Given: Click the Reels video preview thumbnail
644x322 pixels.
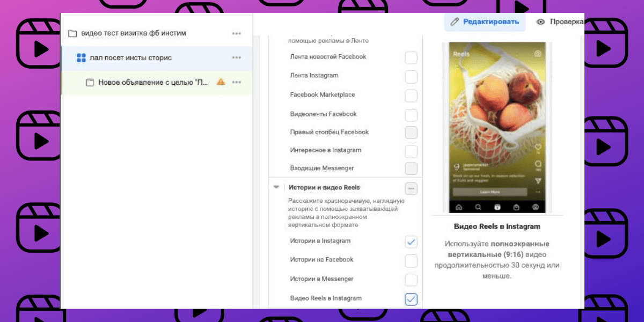Looking at the screenshot, I should [x=497, y=127].
